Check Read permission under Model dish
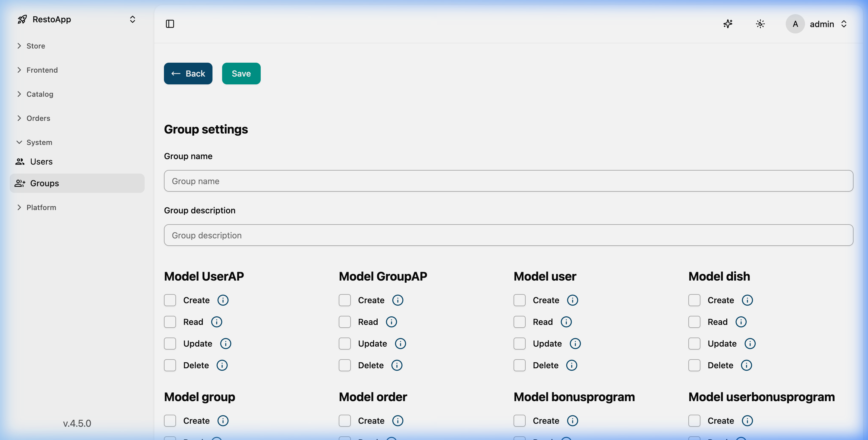This screenshot has height=440, width=868. (694, 322)
